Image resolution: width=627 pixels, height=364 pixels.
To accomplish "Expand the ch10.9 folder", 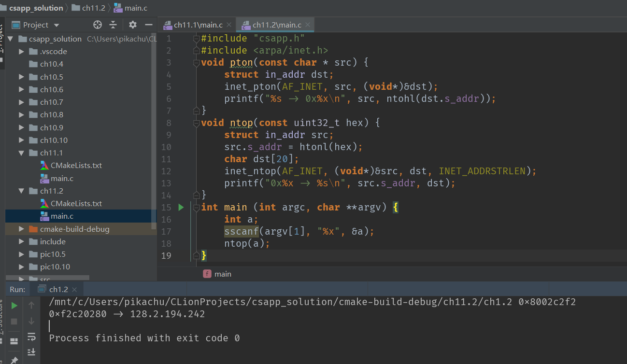I will click(x=21, y=127).
